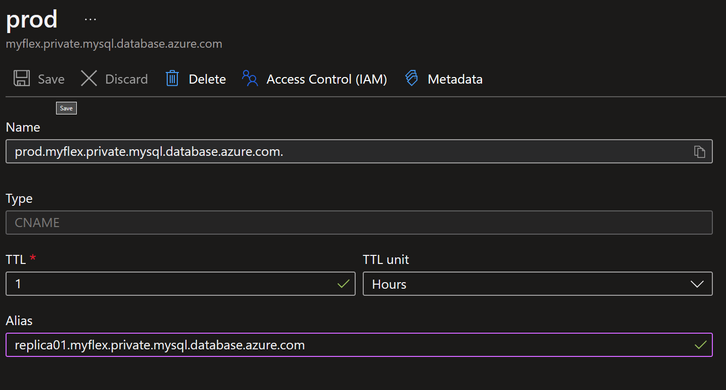
Task: Click the Metadata tag icon
Action: pos(411,78)
